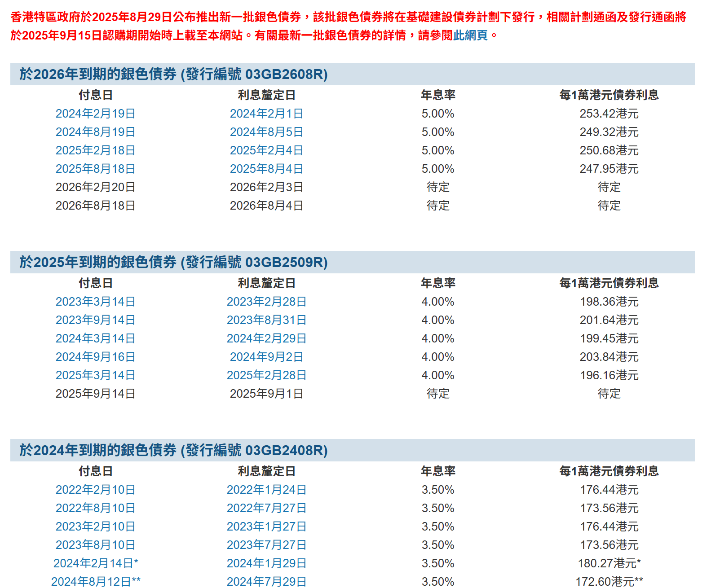The width and height of the screenshot is (702, 588).
Task: Open 2025年8月18日 payment date link
Action: (x=95, y=169)
